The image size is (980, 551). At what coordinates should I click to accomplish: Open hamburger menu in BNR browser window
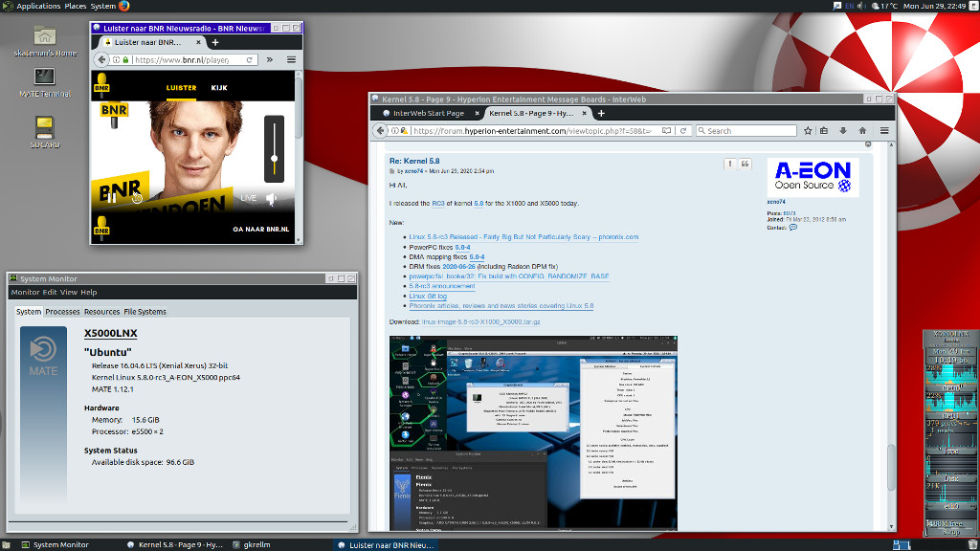point(291,60)
